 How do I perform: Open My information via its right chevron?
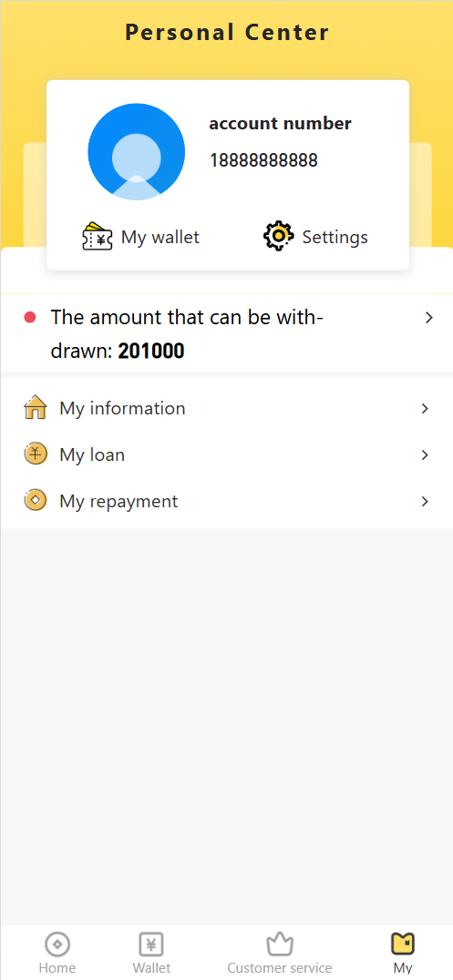point(425,409)
